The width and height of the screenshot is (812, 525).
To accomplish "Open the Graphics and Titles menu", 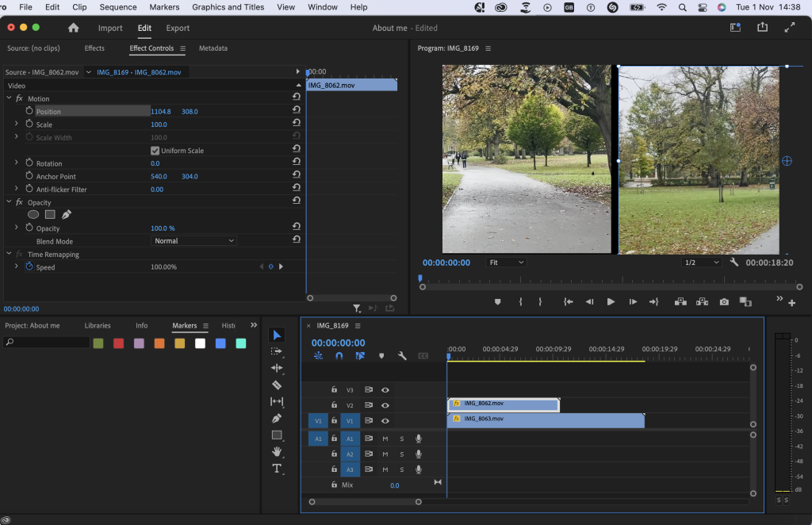I will 228,7.
